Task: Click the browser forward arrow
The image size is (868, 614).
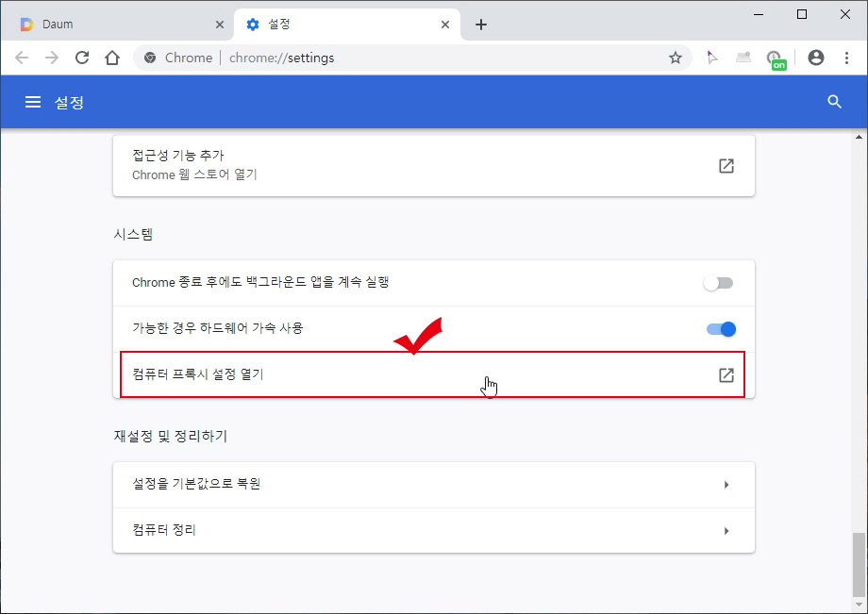Action: [x=52, y=58]
